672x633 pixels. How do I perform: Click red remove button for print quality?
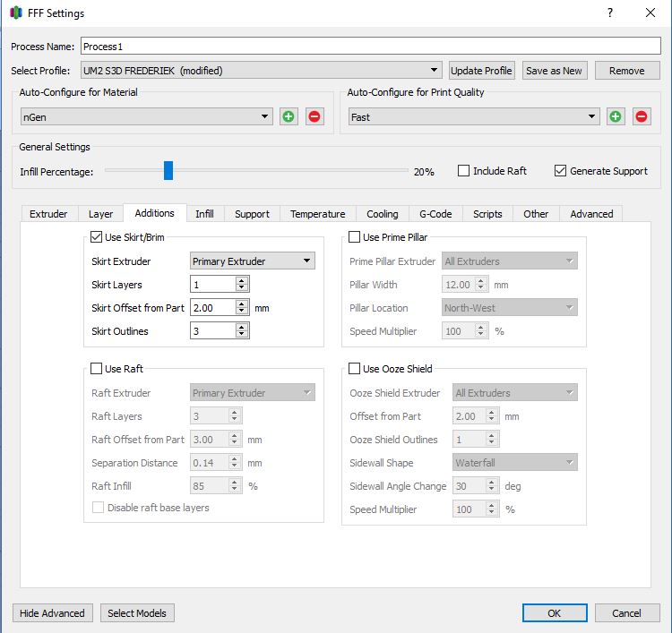tap(642, 116)
